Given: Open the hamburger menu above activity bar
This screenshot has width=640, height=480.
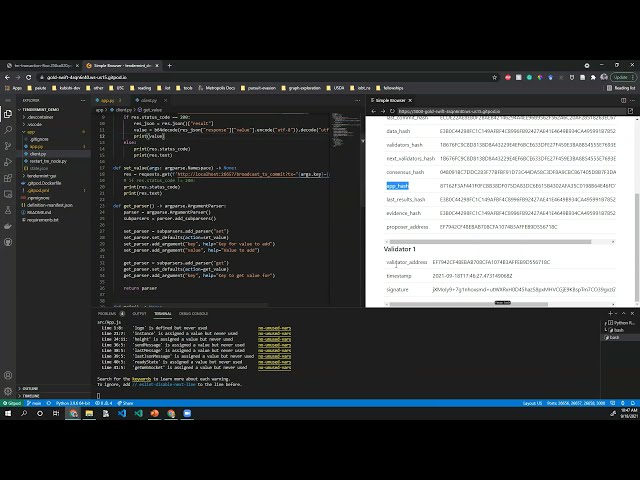Looking at the screenshot, I should tap(8, 100).
